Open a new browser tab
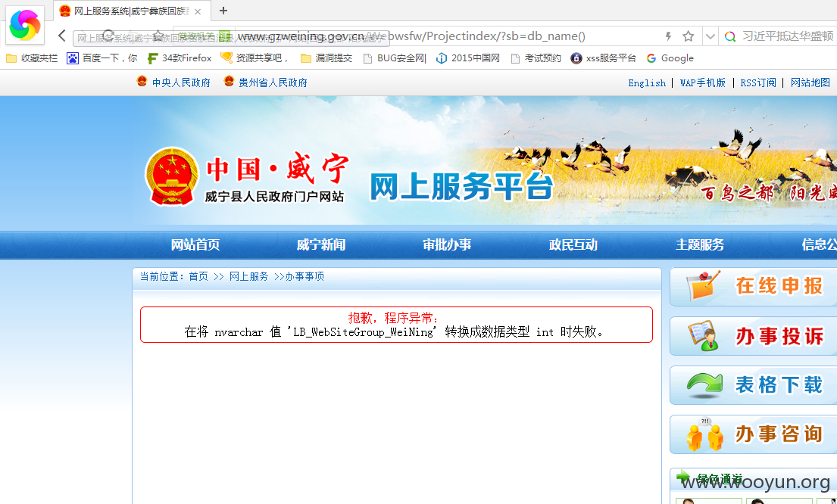This screenshot has width=837, height=504. pyautogui.click(x=223, y=11)
